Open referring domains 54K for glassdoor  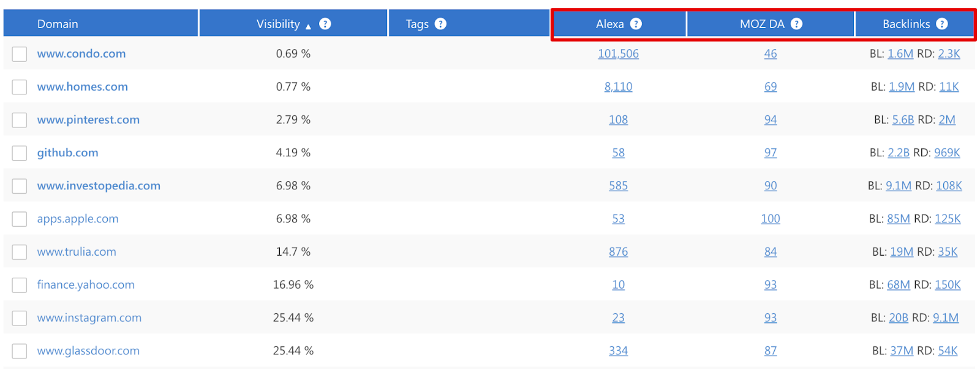[948, 351]
